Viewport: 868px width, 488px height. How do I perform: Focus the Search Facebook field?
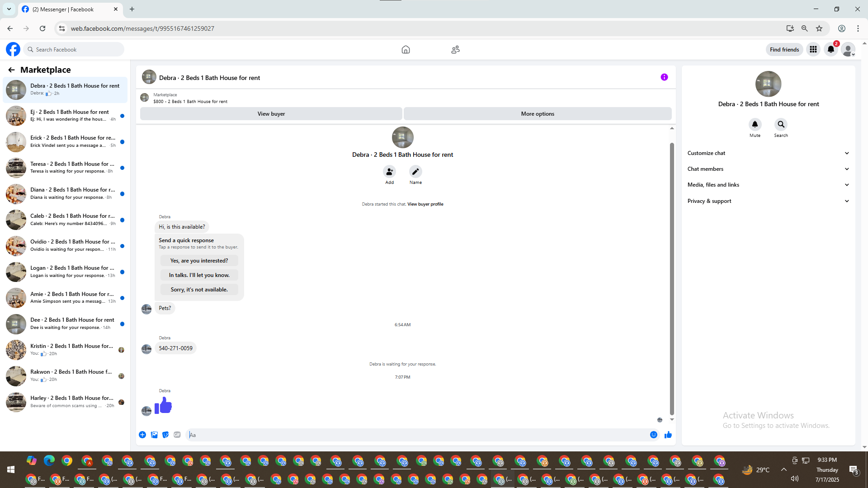(74, 50)
